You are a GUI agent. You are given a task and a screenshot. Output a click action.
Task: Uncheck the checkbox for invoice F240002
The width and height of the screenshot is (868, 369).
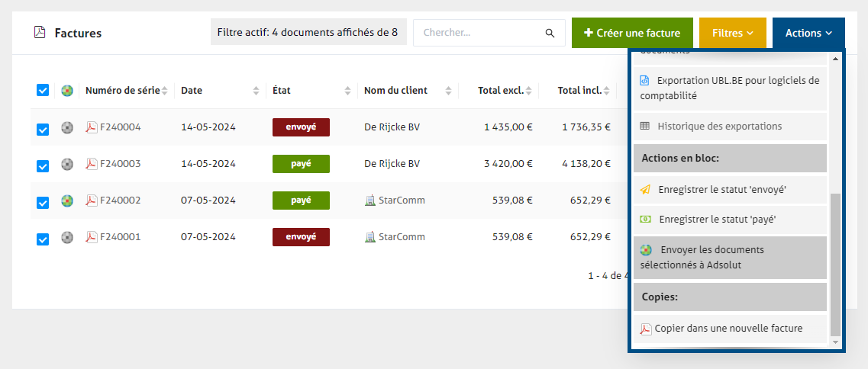coord(43,202)
